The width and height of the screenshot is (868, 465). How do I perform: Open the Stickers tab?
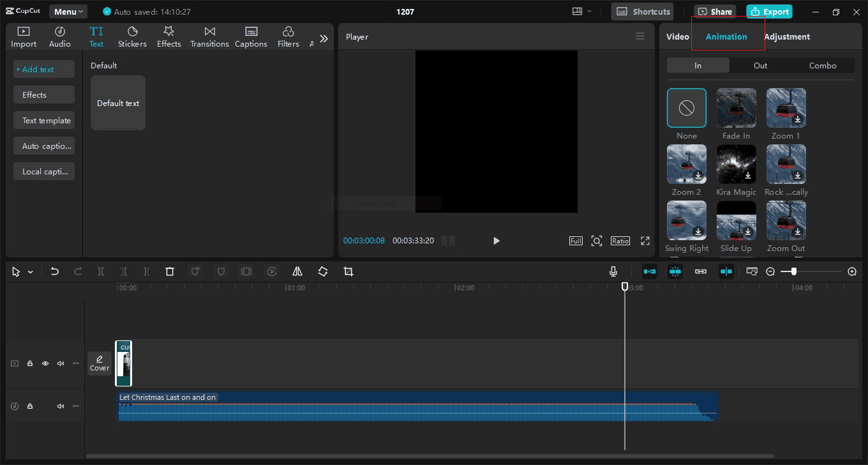(x=132, y=37)
